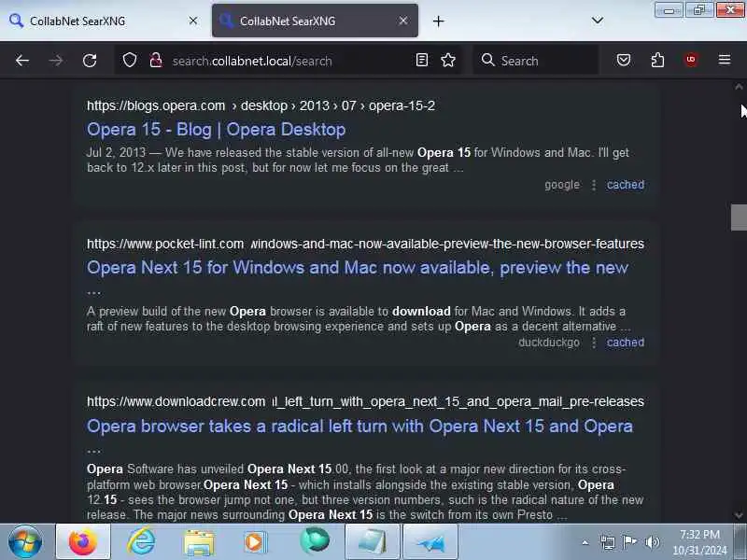Screen dimensions: 747x560
Task: Open the Firefox hamburger menu
Action: tap(725, 60)
